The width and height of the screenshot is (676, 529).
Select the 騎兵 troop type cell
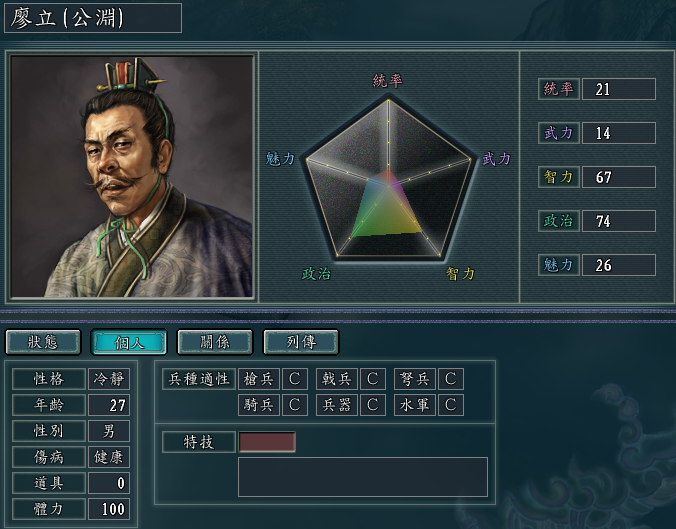(x=259, y=405)
